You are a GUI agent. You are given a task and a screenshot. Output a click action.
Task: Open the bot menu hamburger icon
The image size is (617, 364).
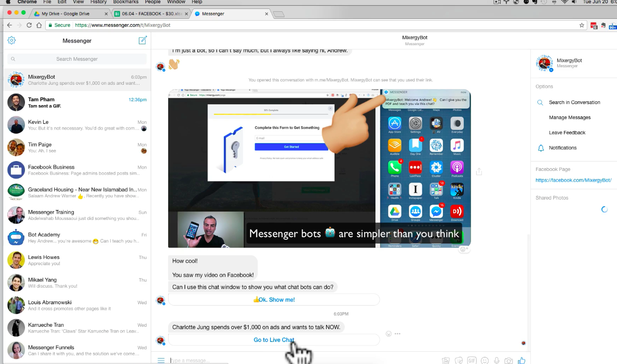[x=161, y=361]
